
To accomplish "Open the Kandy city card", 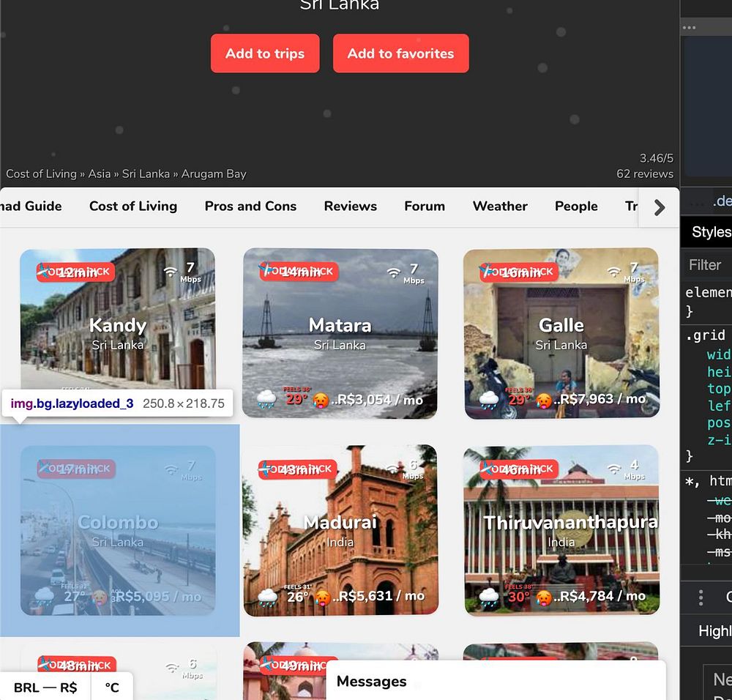I will pyautogui.click(x=118, y=333).
